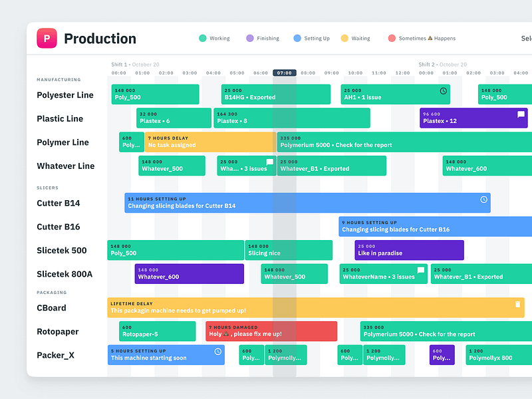
Task: Select the 07:00 current time marker
Action: point(285,73)
